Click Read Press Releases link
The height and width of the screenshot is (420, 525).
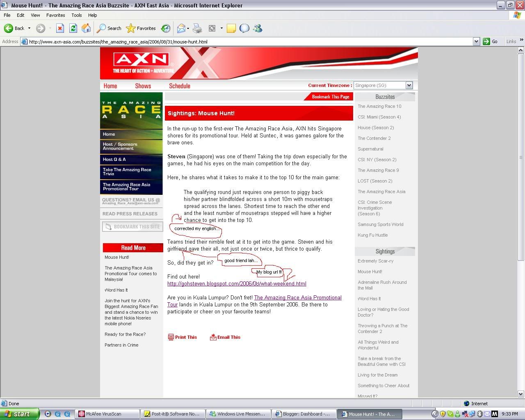pos(130,214)
